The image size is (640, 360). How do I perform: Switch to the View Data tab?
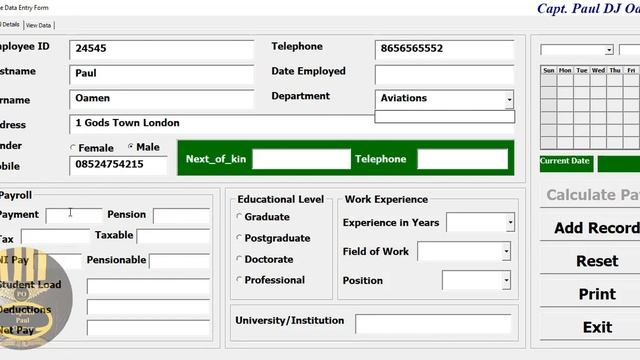pyautogui.click(x=38, y=25)
